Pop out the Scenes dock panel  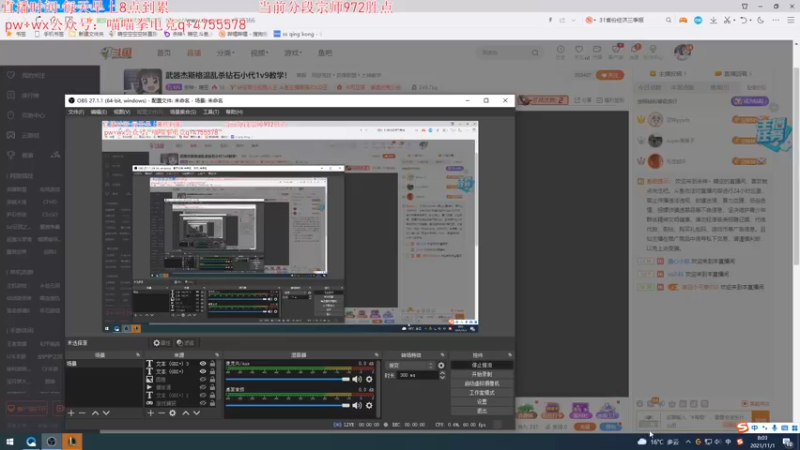coord(138,355)
